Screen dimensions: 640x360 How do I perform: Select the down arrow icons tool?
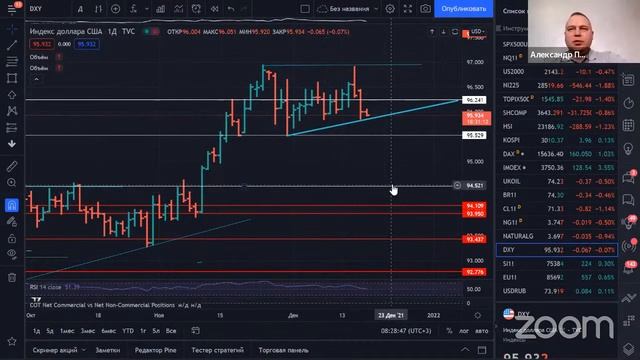tap(12, 144)
